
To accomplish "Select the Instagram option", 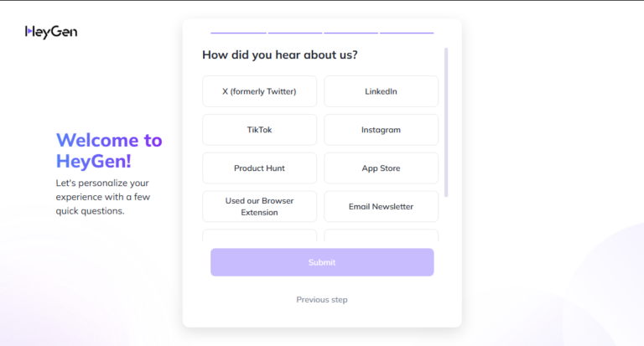I will click(381, 130).
